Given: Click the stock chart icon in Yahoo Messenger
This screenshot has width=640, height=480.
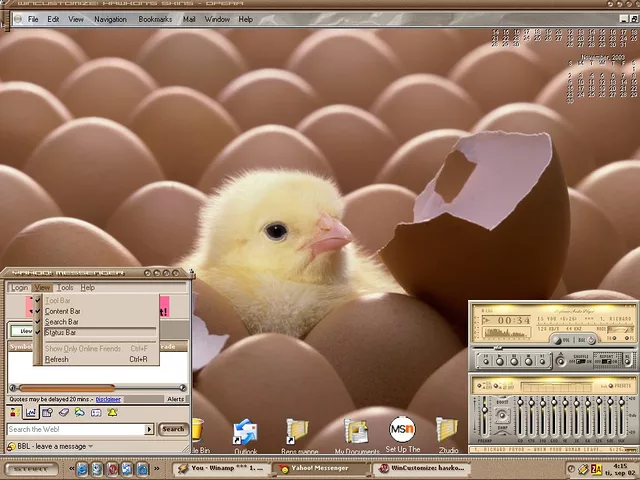Looking at the screenshot, I should (31, 412).
